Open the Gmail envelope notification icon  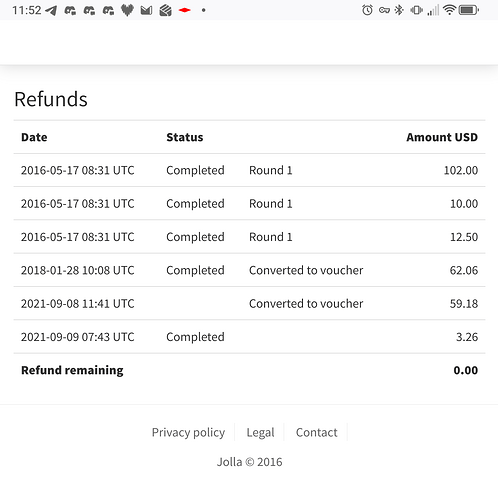click(x=146, y=11)
